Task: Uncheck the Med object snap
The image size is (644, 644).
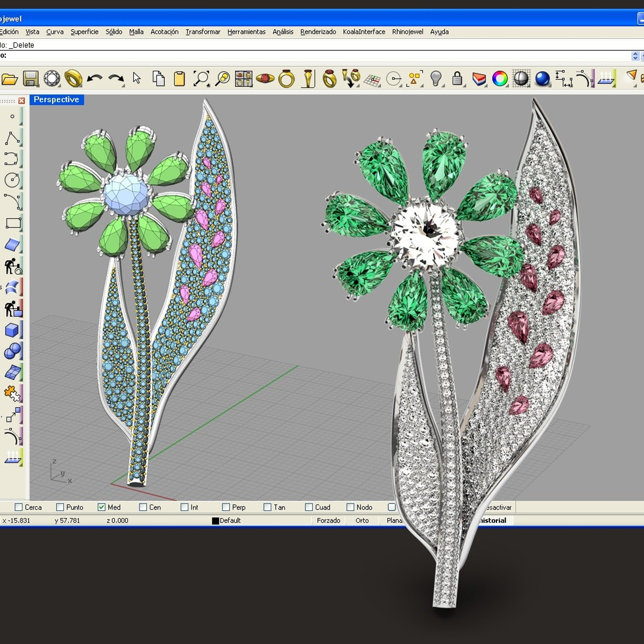Action: [101, 507]
